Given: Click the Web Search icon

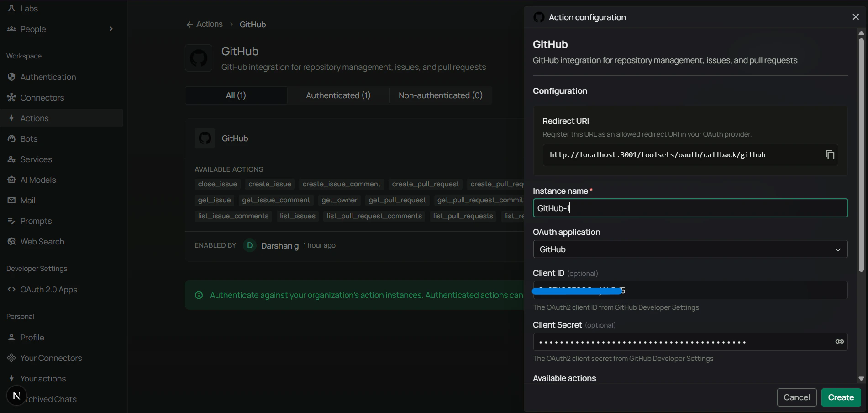Looking at the screenshot, I should click(11, 241).
